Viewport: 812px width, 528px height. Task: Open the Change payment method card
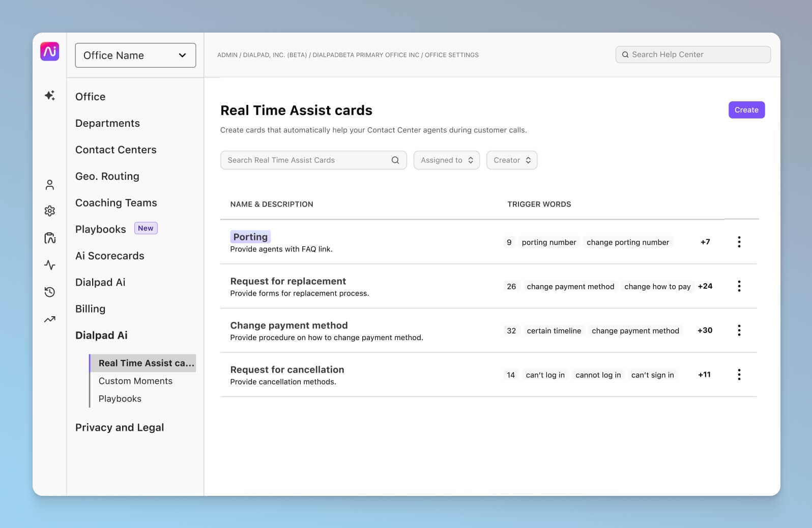289,325
